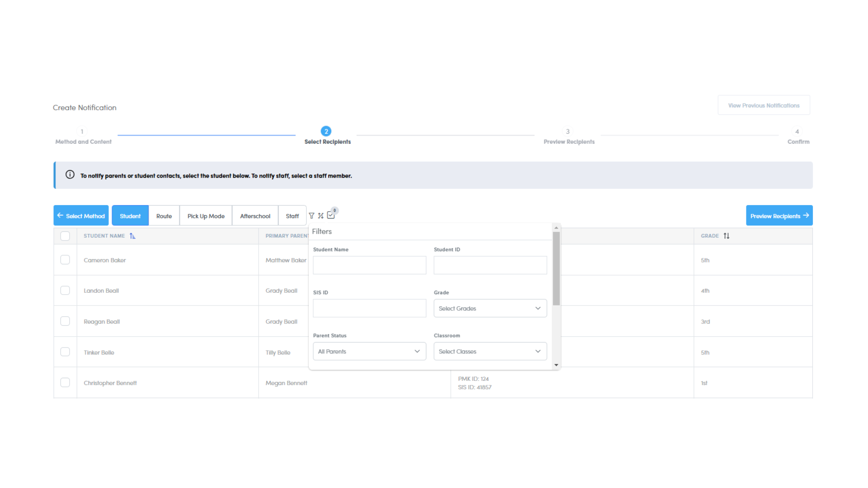Sort by Student Name ascending icon
Viewport: 868px width, 488px height.
pyautogui.click(x=132, y=236)
